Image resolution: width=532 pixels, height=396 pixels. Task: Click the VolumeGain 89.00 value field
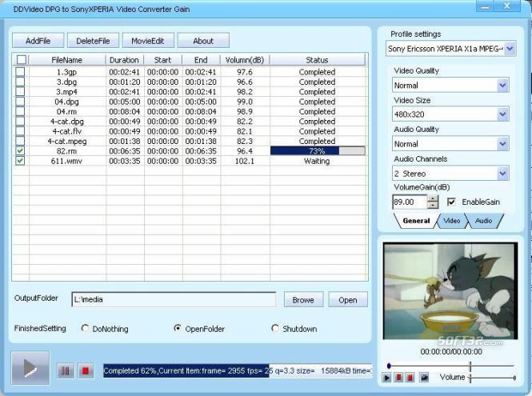coord(410,202)
